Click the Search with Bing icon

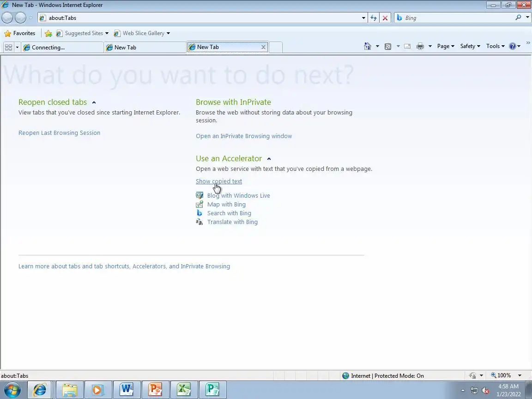(x=199, y=213)
